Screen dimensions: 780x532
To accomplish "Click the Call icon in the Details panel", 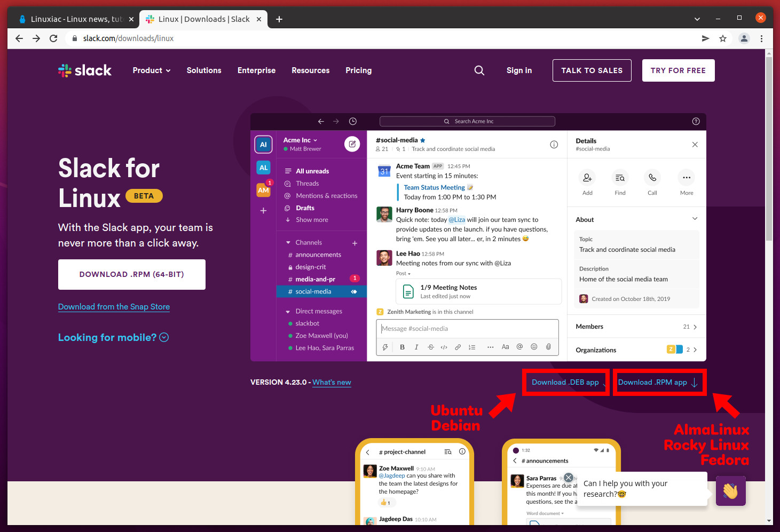I will click(x=652, y=178).
